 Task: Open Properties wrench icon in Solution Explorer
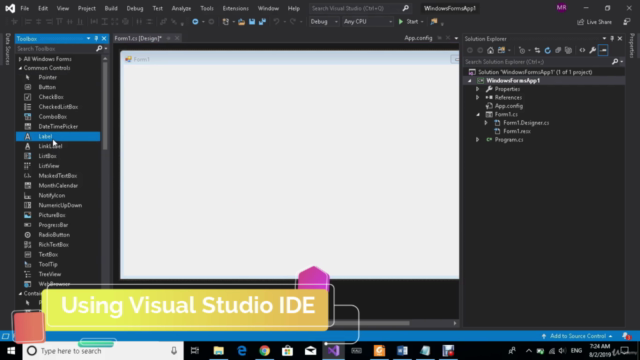(592, 50)
